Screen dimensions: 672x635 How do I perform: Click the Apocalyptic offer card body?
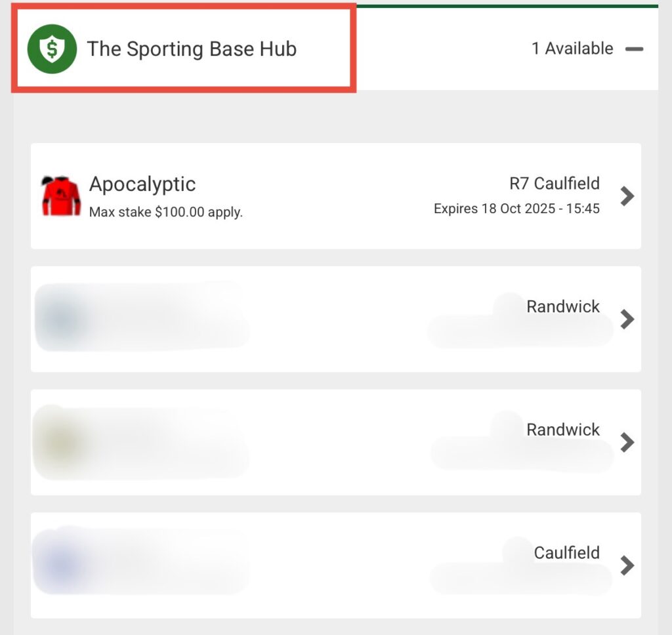(x=336, y=195)
